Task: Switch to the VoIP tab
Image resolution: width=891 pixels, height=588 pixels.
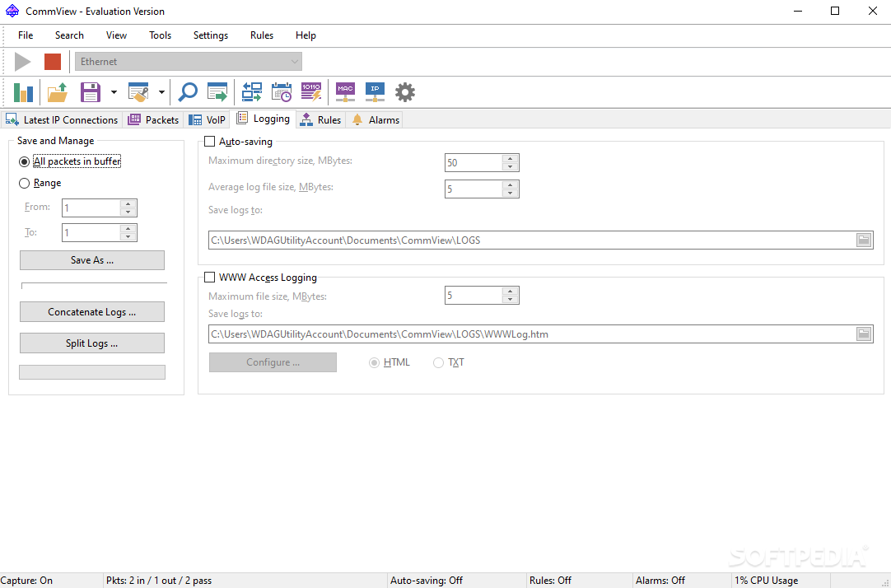Action: (208, 120)
